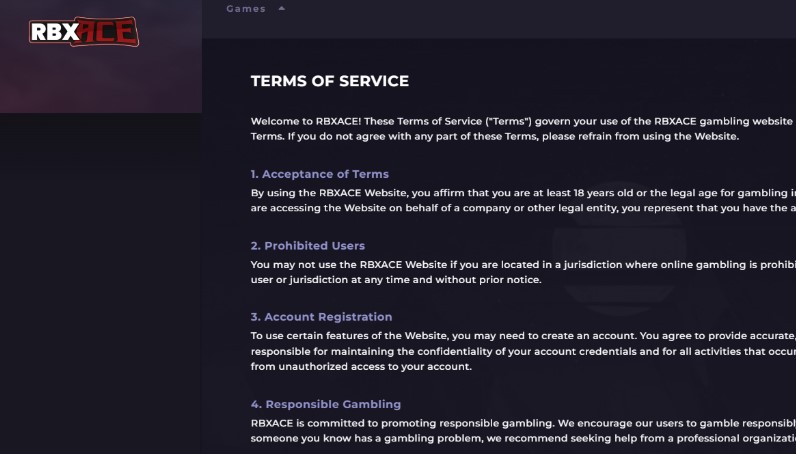Viewport: 796px width, 454px height.
Task: Open the Games menu
Action: [x=246, y=9]
